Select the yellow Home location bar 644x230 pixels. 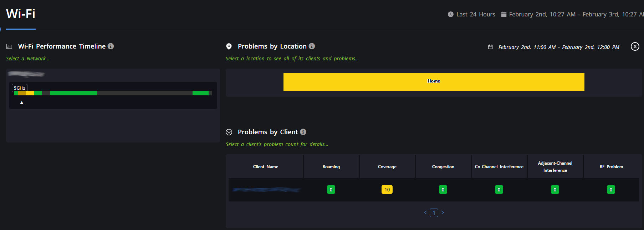[434, 81]
